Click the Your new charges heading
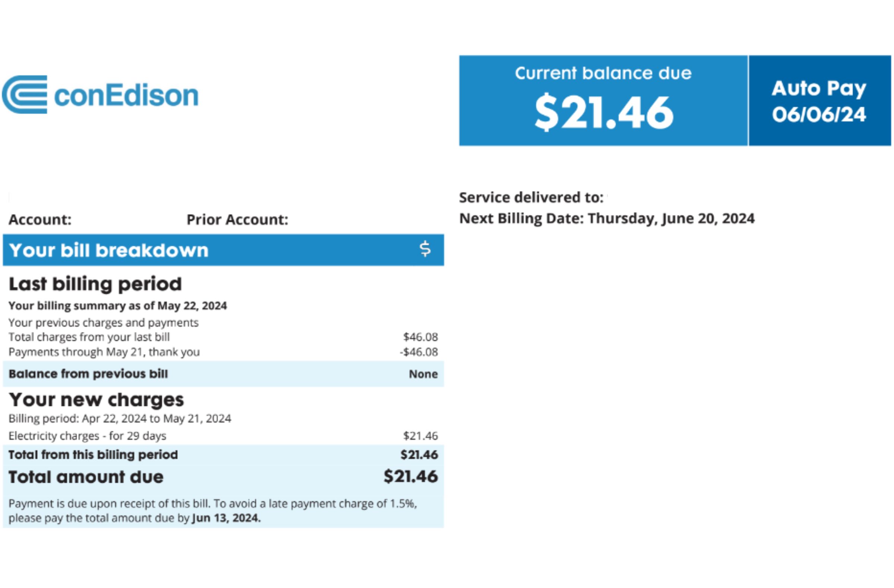 point(96,400)
